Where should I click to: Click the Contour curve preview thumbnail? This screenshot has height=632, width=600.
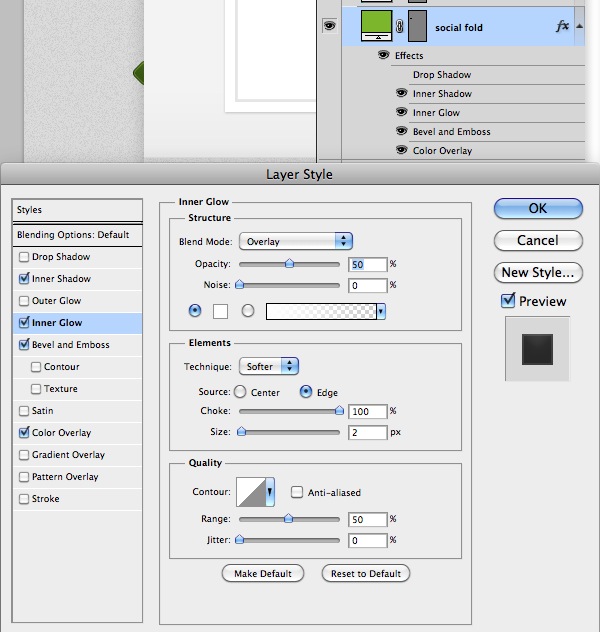point(251,492)
